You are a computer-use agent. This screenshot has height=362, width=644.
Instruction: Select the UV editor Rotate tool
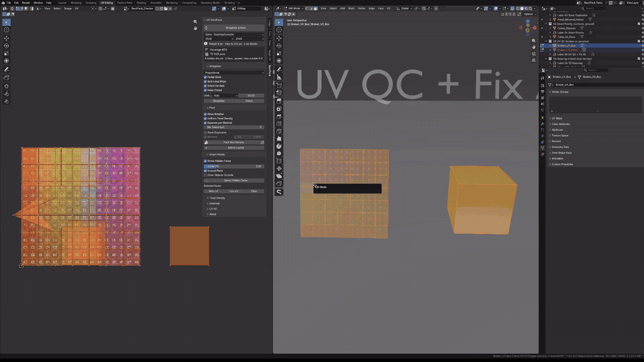pos(6,46)
